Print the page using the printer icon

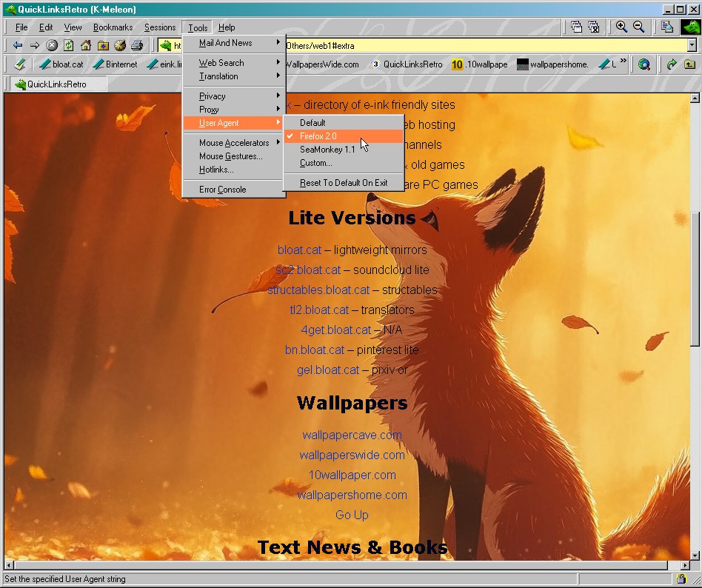[x=137, y=45]
